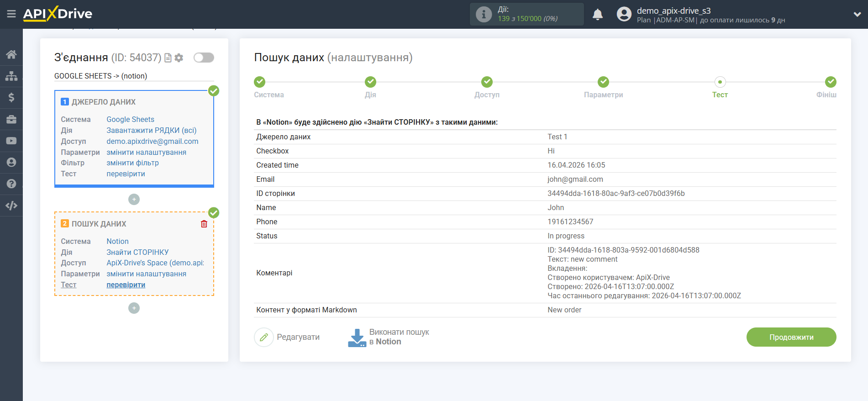Open video tutorials icon in sidebar
The image size is (868, 401).
11,141
